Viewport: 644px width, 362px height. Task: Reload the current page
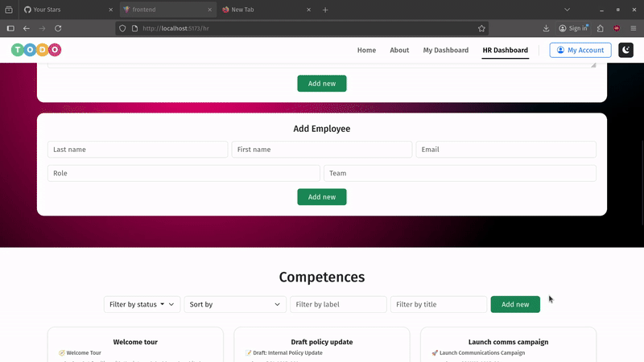point(58,28)
